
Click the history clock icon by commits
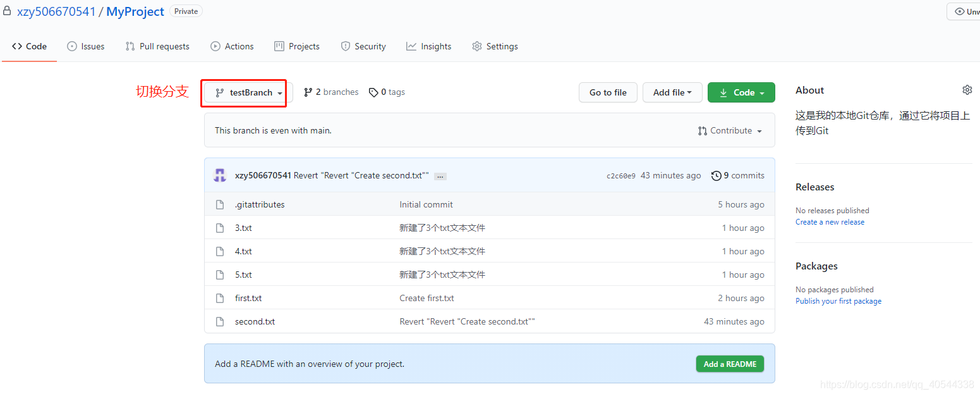(716, 175)
